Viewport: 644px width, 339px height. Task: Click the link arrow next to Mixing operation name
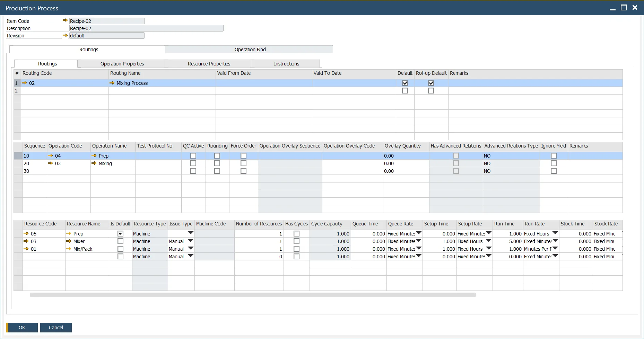click(94, 163)
